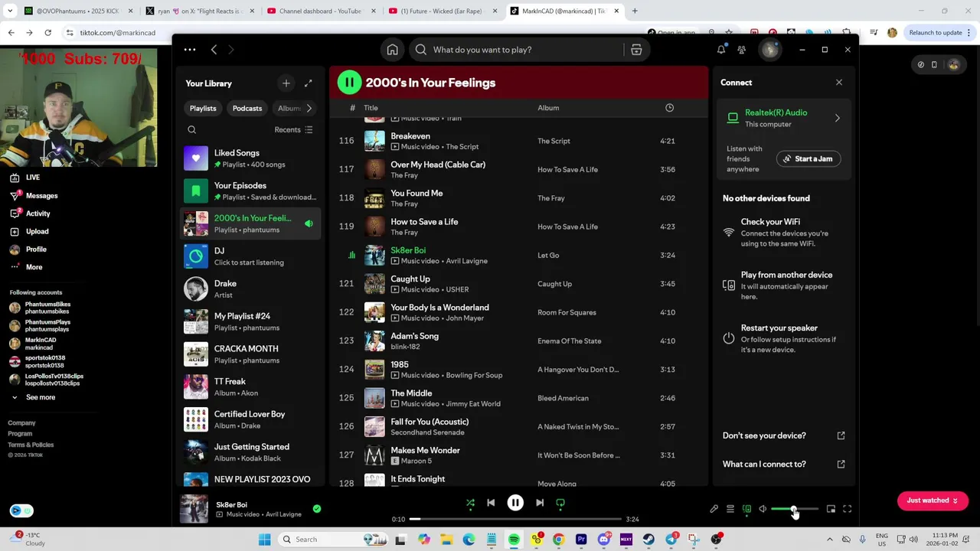This screenshot has width=980, height=551.
Task: Toggle repeat mode
Action: 560,503
